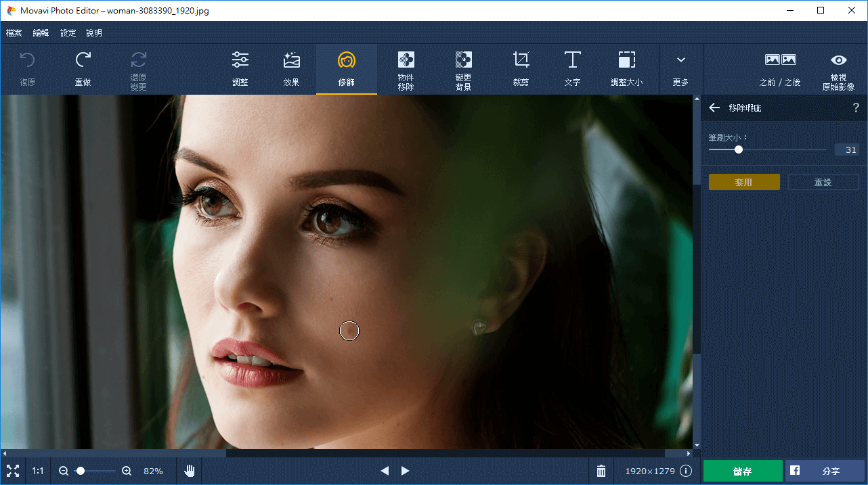
Task: Click the brush size value field
Action: [846, 150]
